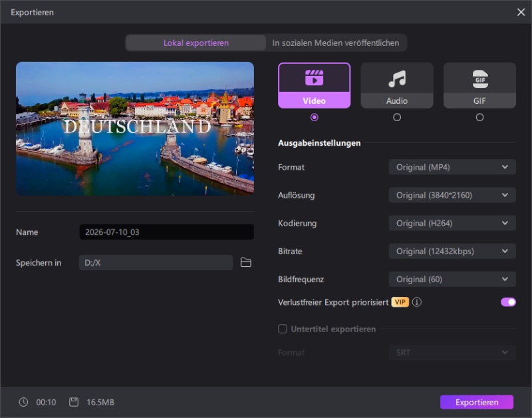Switch to In sozialen Medien veröffentlichen tab
The height and width of the screenshot is (418, 532).
pyautogui.click(x=336, y=43)
